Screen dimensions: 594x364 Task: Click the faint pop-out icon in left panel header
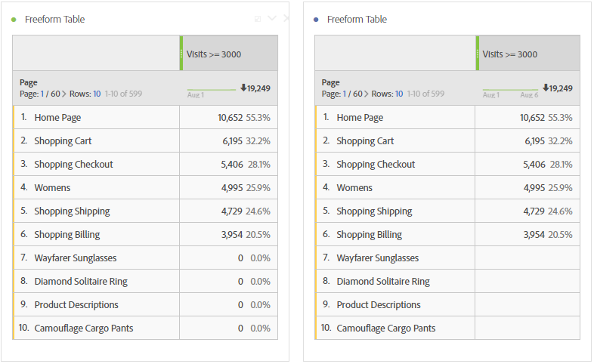pyautogui.click(x=258, y=19)
